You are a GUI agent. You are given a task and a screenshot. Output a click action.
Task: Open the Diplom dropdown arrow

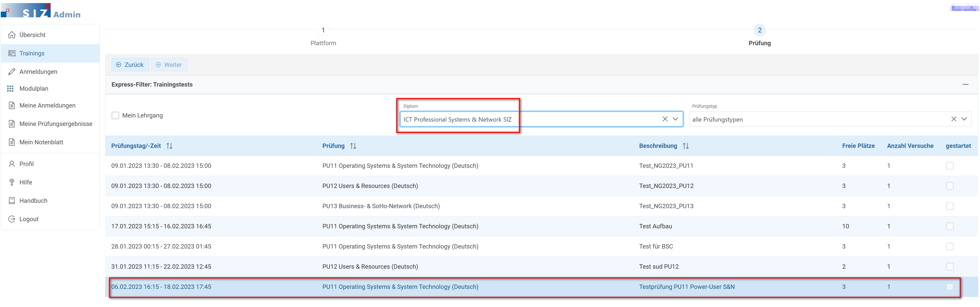pyautogui.click(x=676, y=119)
